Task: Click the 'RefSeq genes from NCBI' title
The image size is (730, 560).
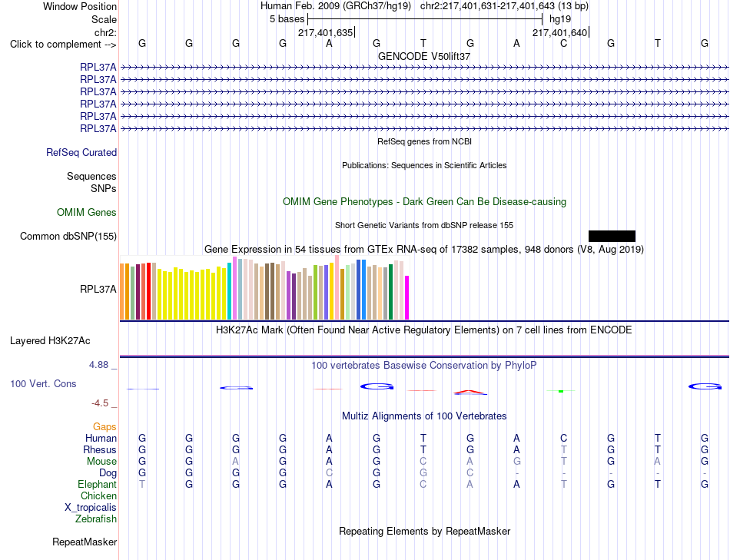Action: pos(425,141)
